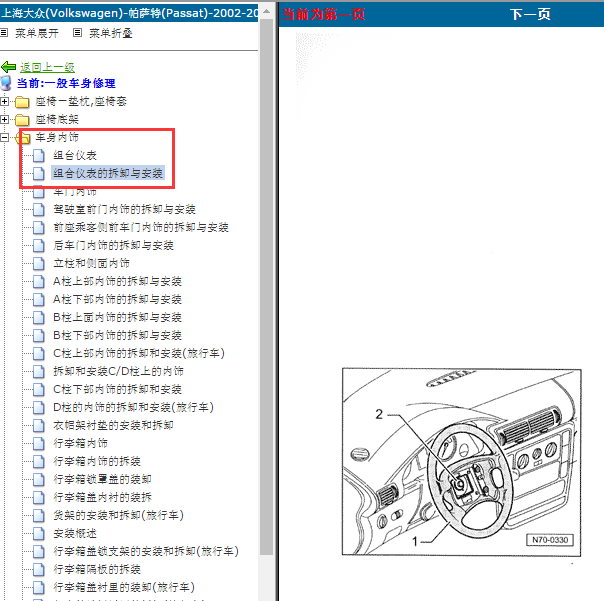Expand the 座椅－垫枕,座椅套 tree node

click(x=4, y=102)
